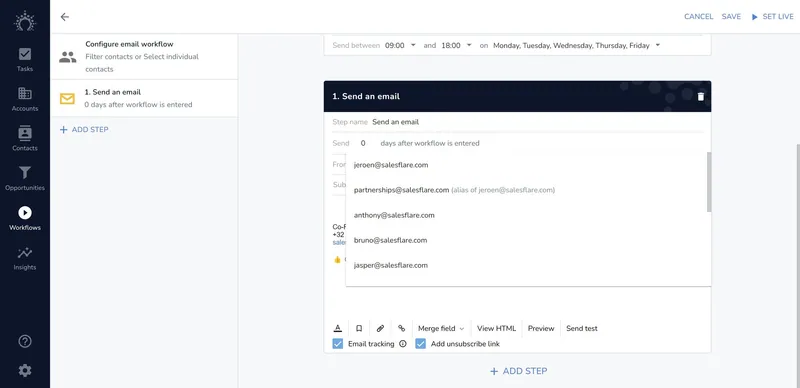Select bruno@salesflare.com as sender

526,240
